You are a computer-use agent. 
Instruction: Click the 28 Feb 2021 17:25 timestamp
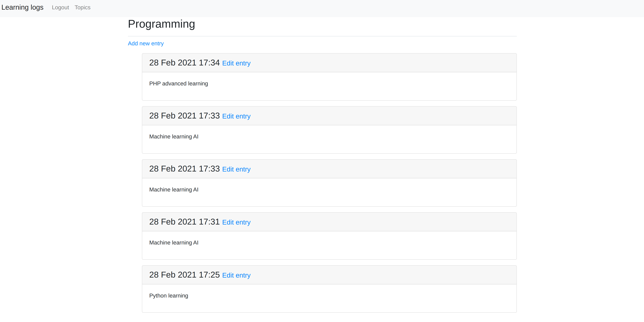click(184, 275)
